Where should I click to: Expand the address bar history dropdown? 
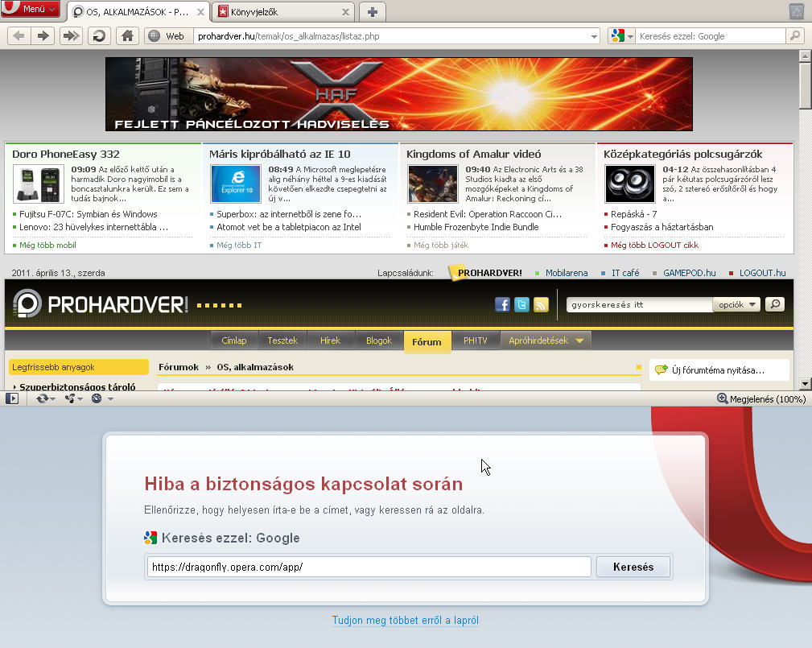594,36
